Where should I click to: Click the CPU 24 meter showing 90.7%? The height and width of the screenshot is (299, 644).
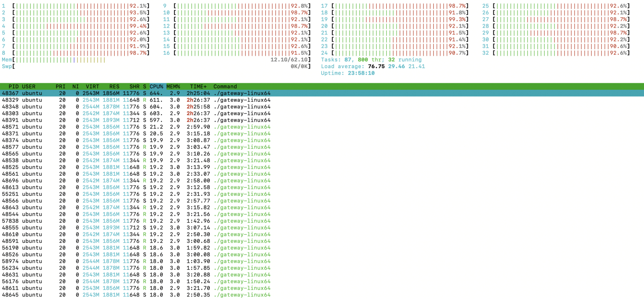tap(395, 53)
